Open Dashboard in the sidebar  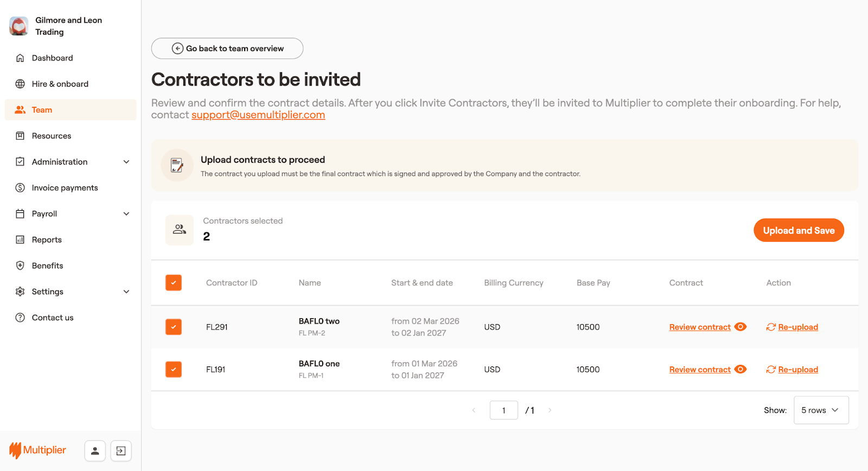pyautogui.click(x=52, y=58)
